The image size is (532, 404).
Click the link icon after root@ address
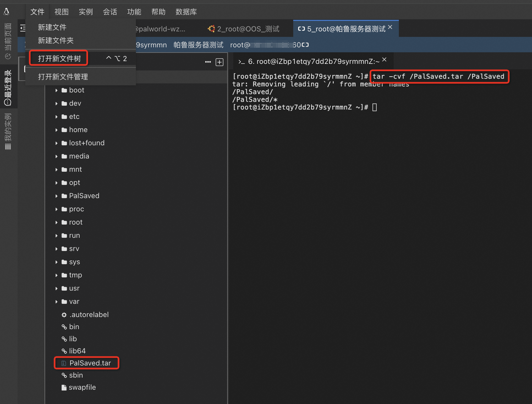point(305,45)
